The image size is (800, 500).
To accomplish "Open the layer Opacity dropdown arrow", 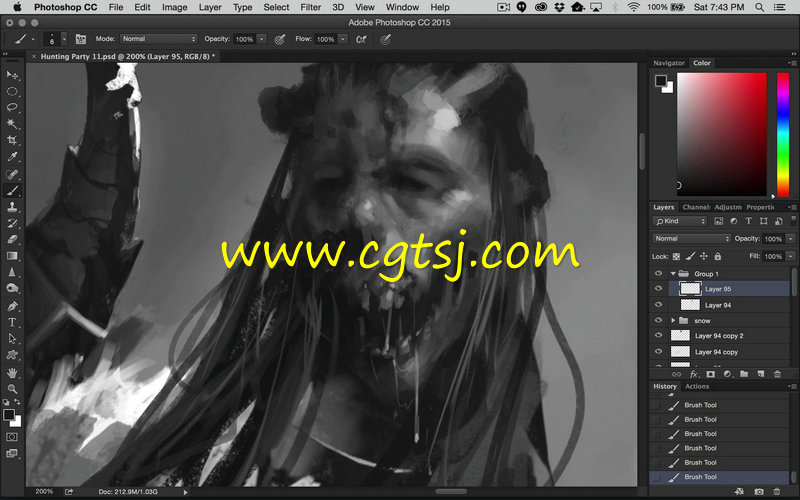I will click(x=790, y=239).
